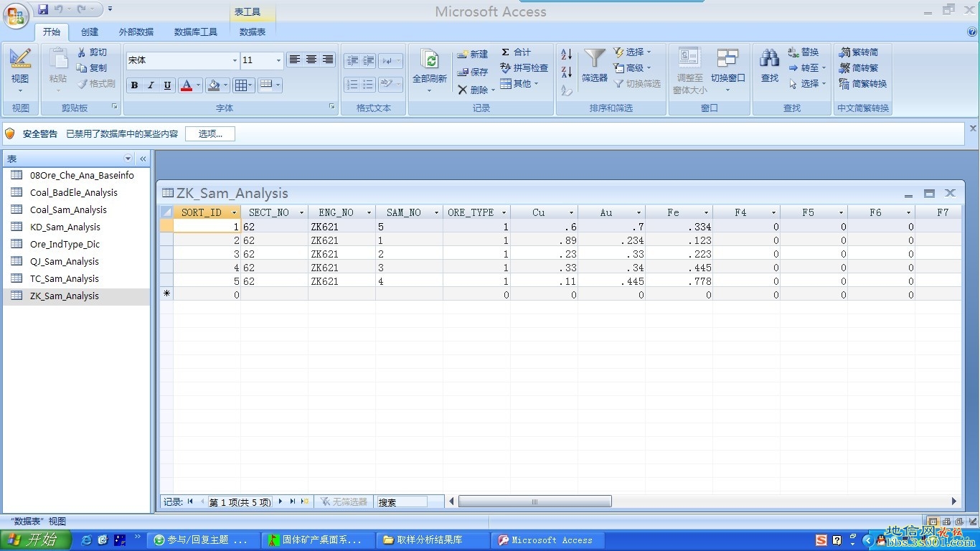980x551 pixels.
Task: Switch to the 数据表 tab
Action: [x=253, y=32]
